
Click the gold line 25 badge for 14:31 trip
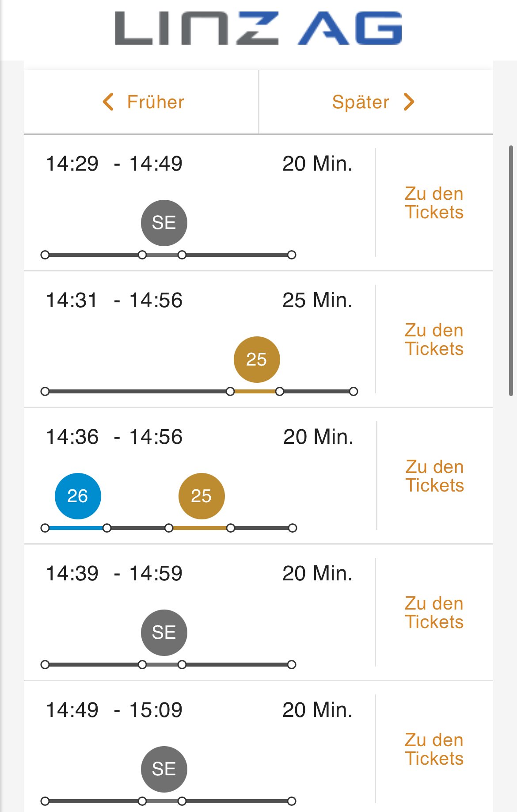coord(257,359)
